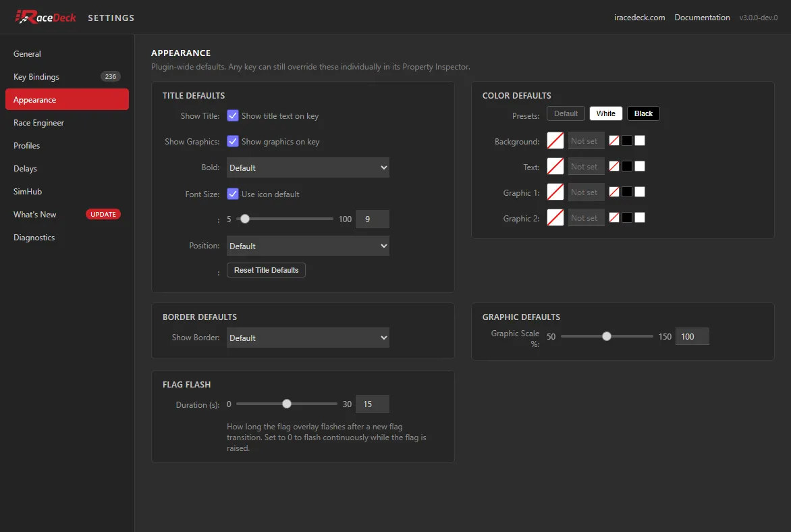The width and height of the screenshot is (791, 532).
Task: Clear Graphic 1 with small no-color swatch
Action: [x=614, y=192]
